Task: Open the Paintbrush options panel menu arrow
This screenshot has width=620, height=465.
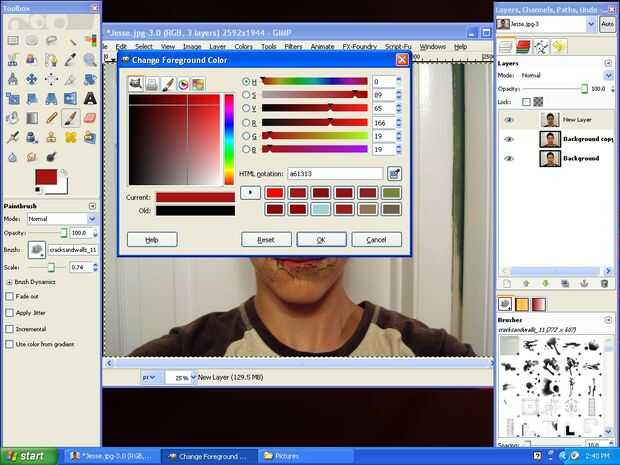Action: click(92, 206)
